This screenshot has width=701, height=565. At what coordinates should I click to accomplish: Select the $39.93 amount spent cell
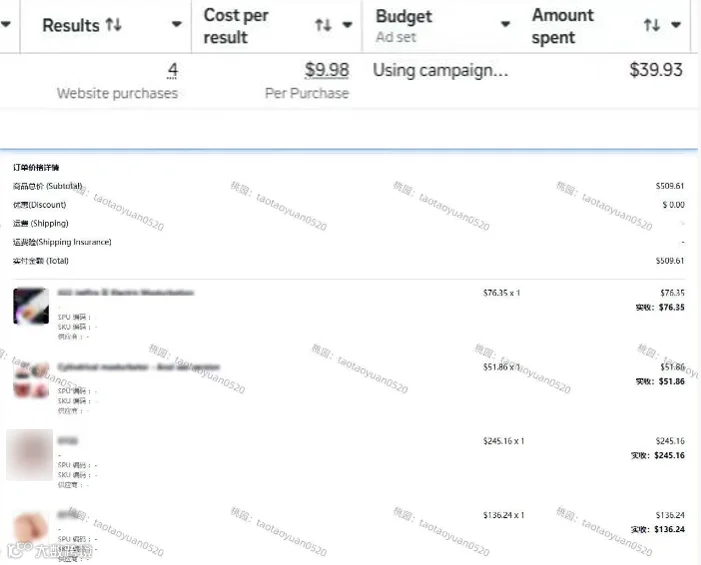(x=656, y=70)
